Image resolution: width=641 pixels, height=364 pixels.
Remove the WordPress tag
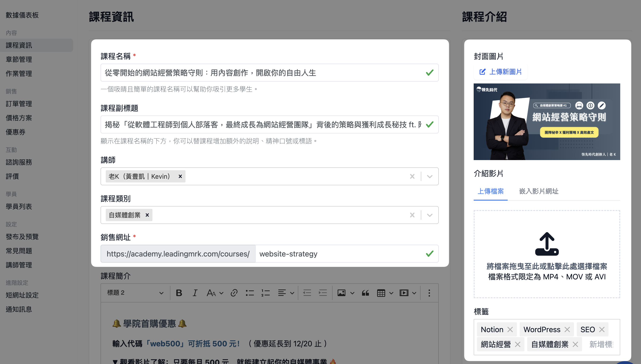point(567,330)
